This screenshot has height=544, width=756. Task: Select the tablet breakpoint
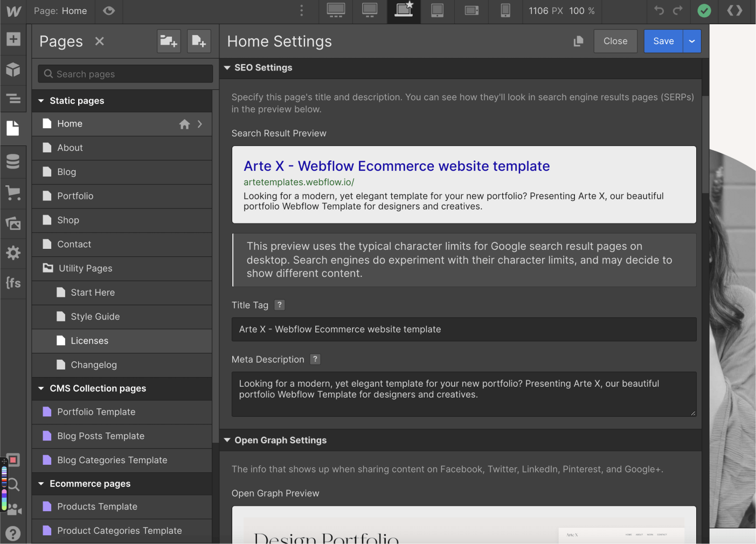coord(437,10)
